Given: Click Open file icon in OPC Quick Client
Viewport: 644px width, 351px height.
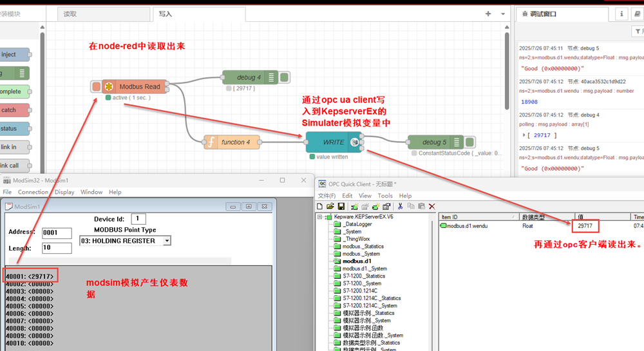Looking at the screenshot, I should pos(330,207).
